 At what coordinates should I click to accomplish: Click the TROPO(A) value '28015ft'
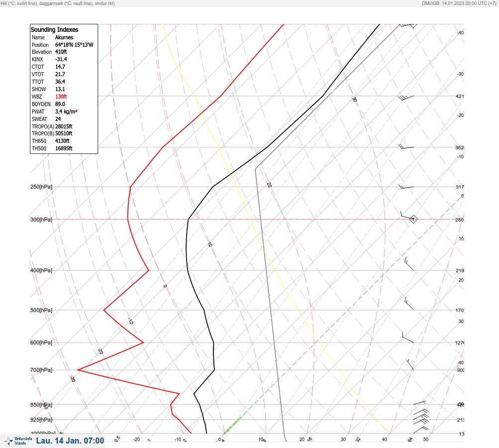(64, 126)
